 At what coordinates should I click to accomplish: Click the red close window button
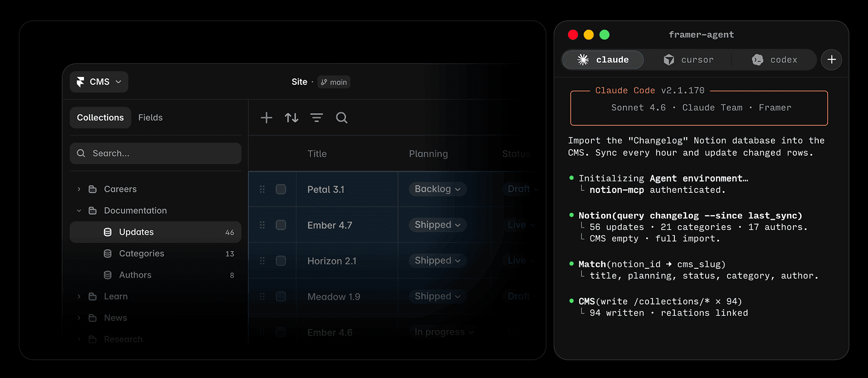(x=573, y=35)
